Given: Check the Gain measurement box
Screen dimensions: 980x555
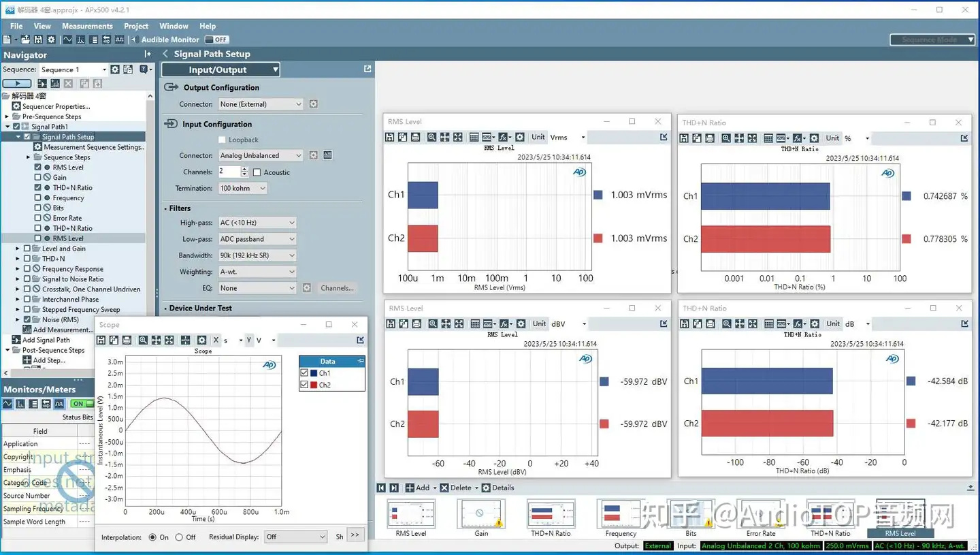Looking at the screenshot, I should coord(38,177).
